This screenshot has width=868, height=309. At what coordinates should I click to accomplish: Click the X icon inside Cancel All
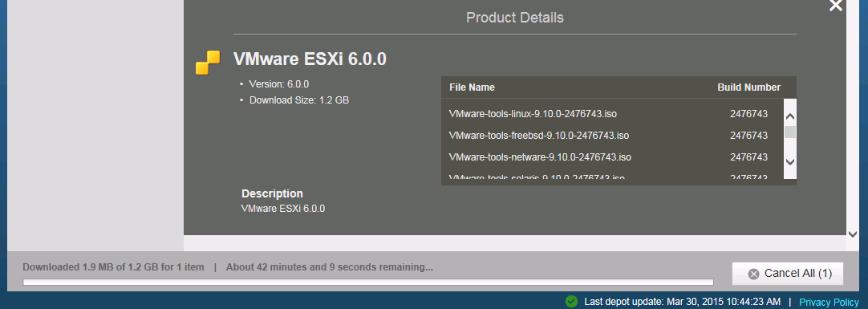tap(753, 274)
